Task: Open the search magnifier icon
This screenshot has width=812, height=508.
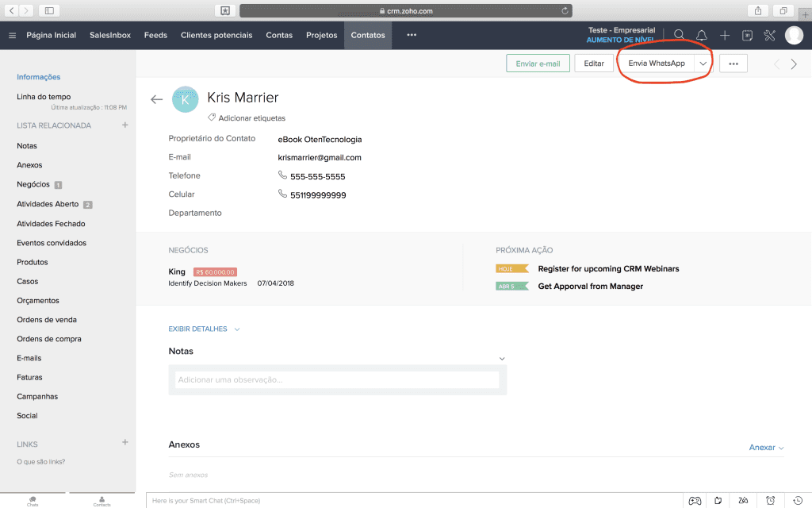Action: pyautogui.click(x=680, y=35)
